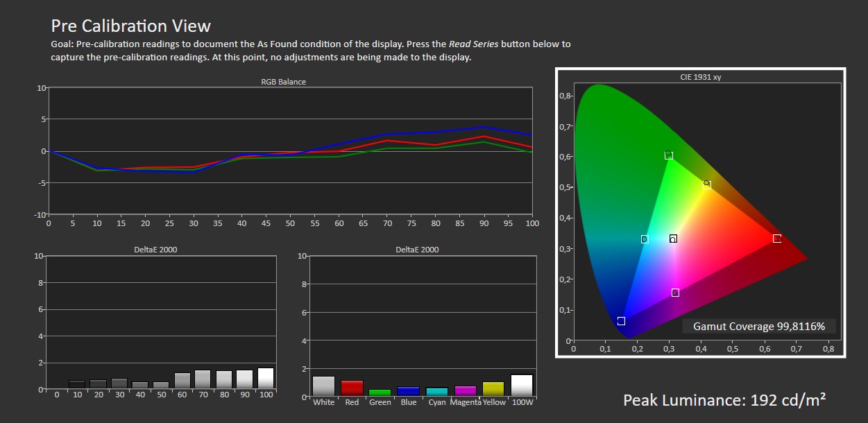Select the Peak Luminance reading text

(x=724, y=400)
